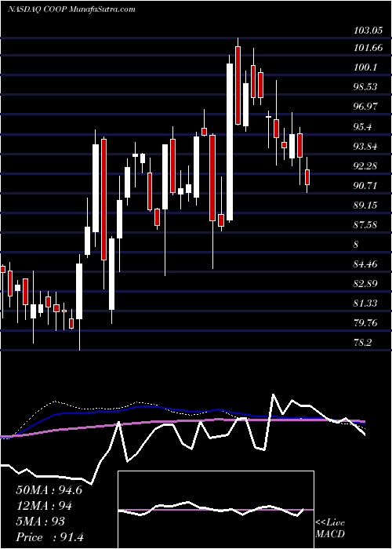Image resolution: width=392 pixels, height=549 pixels.
Task: Click the 93.84 price label
Action: click(365, 147)
